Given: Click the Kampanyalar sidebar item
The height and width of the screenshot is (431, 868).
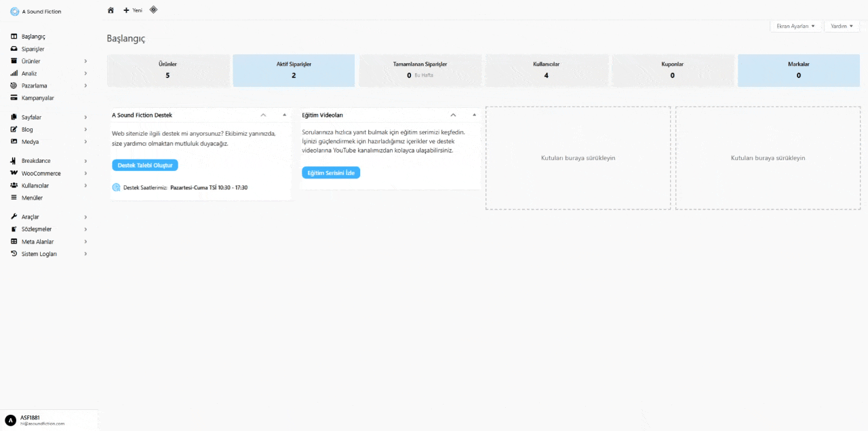Looking at the screenshot, I should click(x=37, y=98).
